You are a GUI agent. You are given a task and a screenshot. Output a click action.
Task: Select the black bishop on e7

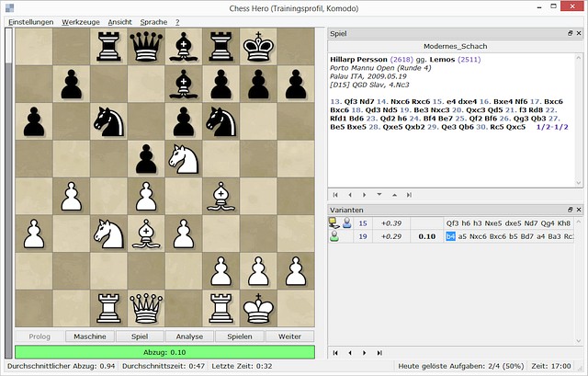click(x=184, y=84)
